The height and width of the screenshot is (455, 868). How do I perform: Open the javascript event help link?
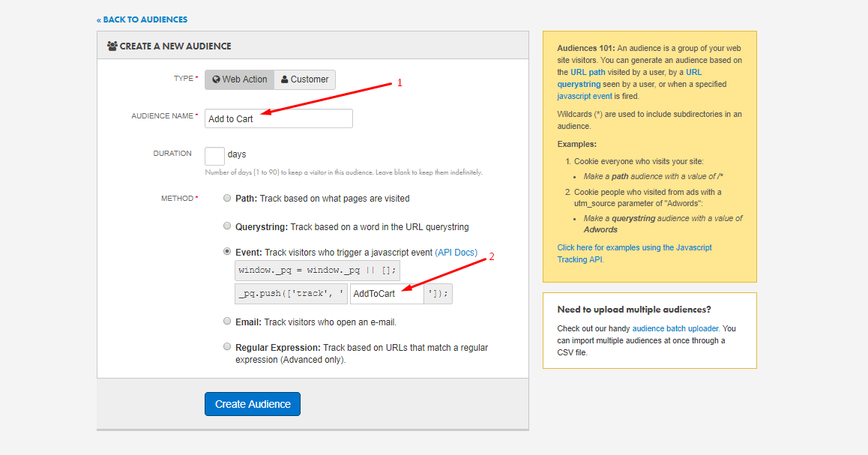point(585,96)
